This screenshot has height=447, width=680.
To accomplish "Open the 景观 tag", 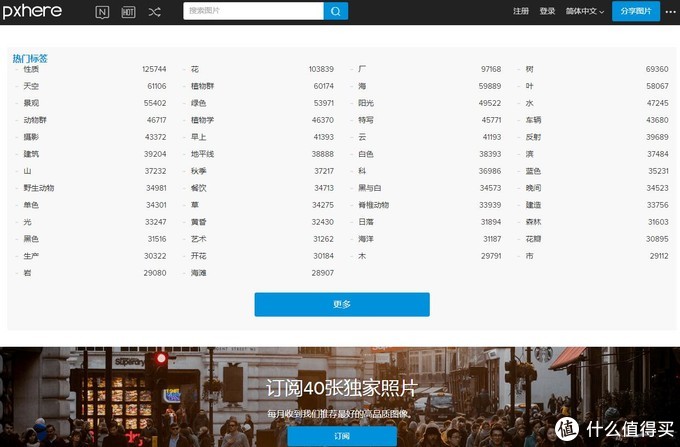I will pyautogui.click(x=31, y=103).
